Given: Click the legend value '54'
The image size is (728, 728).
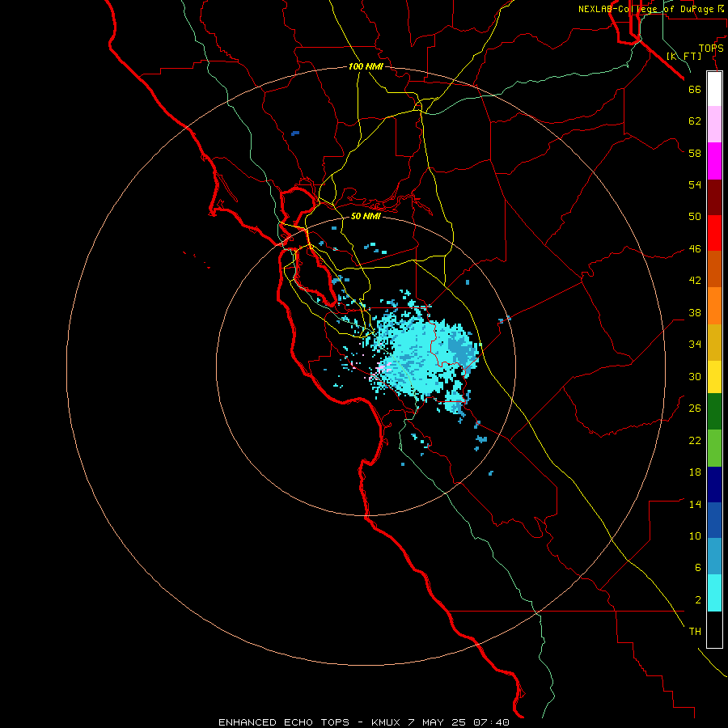Looking at the screenshot, I should [x=695, y=184].
